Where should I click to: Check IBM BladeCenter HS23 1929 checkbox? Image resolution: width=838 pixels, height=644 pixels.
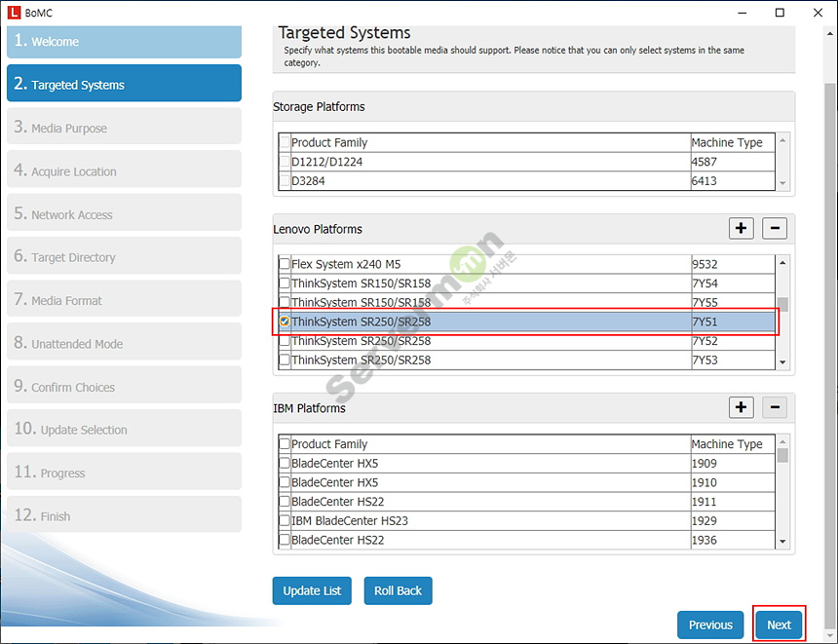(285, 520)
